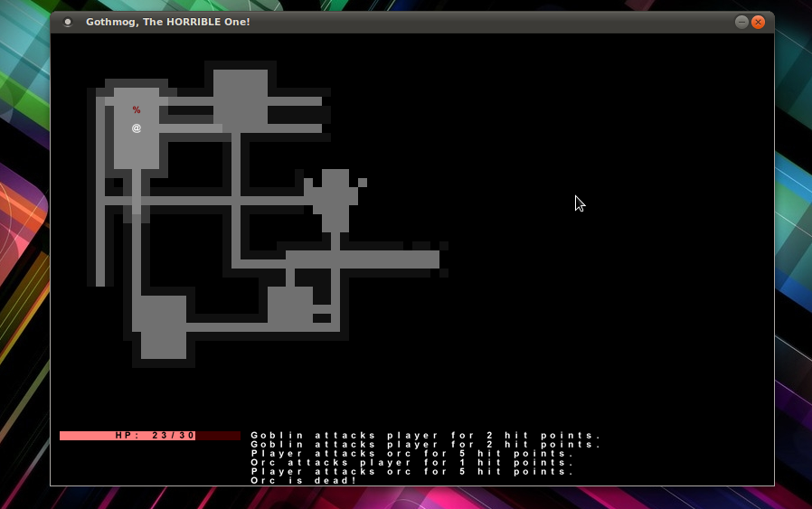Close the Gothmog game window
Viewport: 812px width, 509px height.
(758, 22)
